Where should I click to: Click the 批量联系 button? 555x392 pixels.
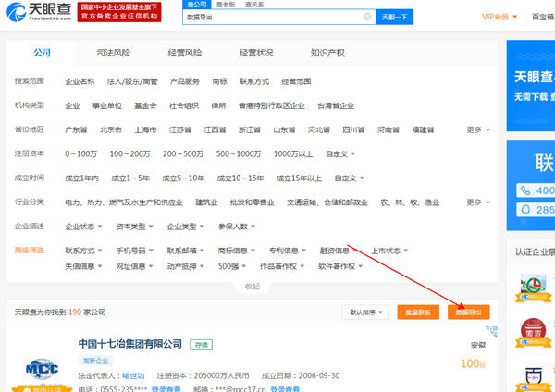(417, 312)
